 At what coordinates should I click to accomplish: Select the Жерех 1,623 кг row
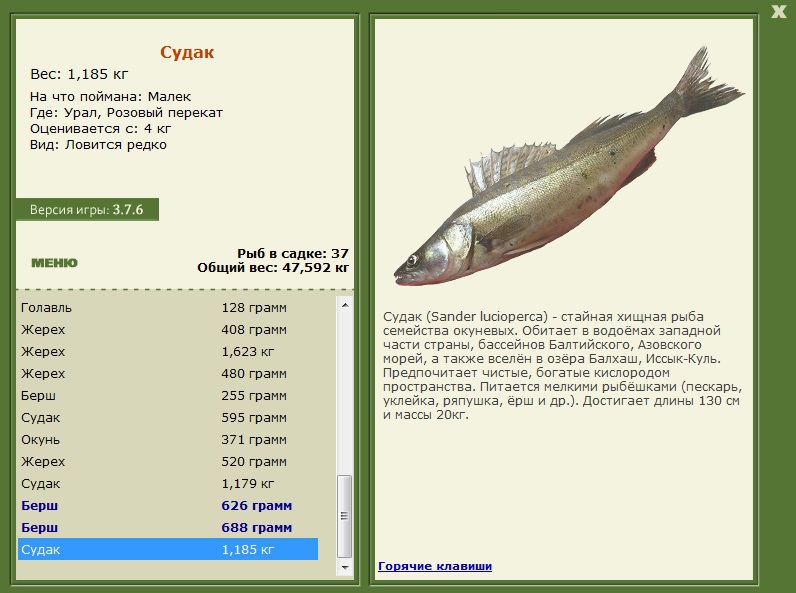pos(168,351)
